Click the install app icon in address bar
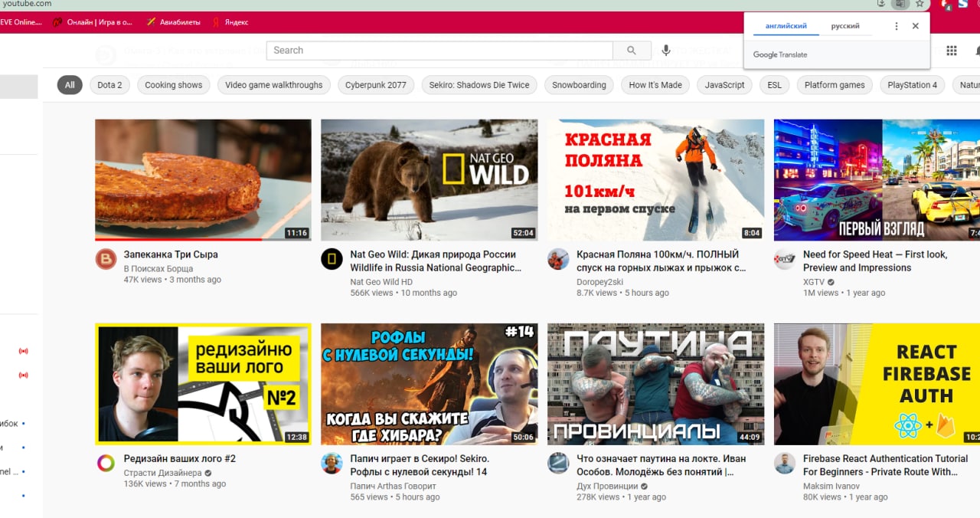980x518 pixels. (883, 4)
